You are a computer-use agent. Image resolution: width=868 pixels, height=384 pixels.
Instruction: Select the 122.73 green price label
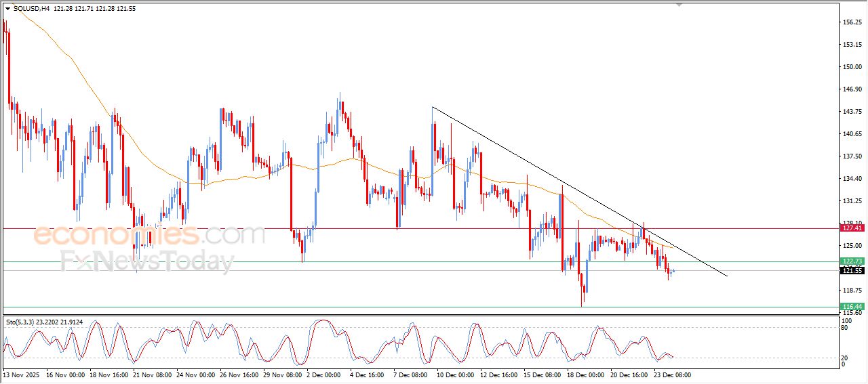(x=852, y=261)
